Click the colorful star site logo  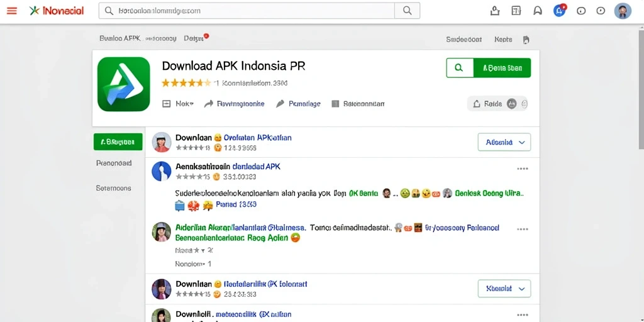(35, 11)
